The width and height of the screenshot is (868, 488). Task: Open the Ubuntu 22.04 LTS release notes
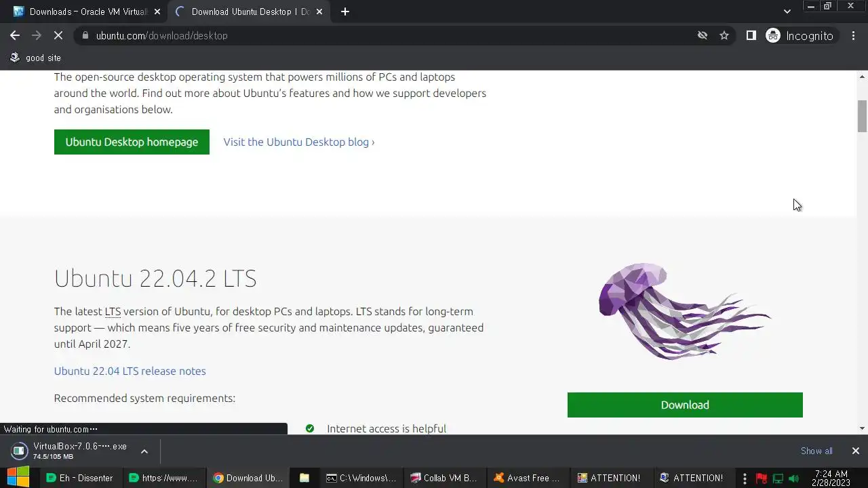[130, 371]
